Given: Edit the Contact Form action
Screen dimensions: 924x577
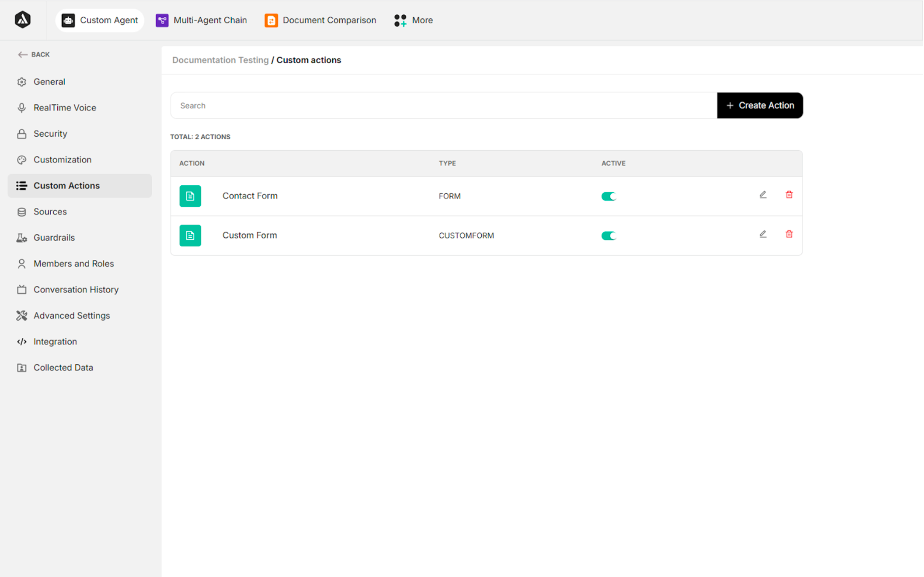Looking at the screenshot, I should pyautogui.click(x=763, y=195).
